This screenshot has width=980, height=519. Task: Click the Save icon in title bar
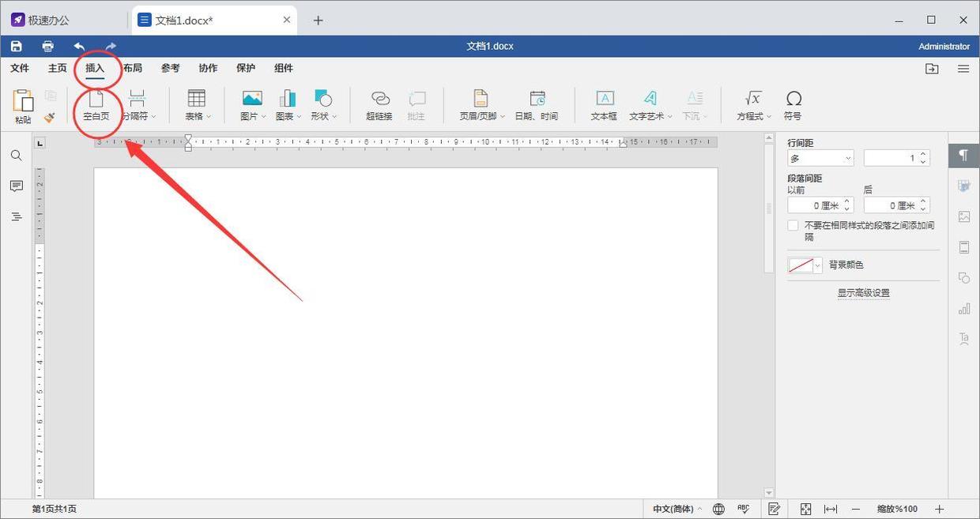tap(16, 47)
